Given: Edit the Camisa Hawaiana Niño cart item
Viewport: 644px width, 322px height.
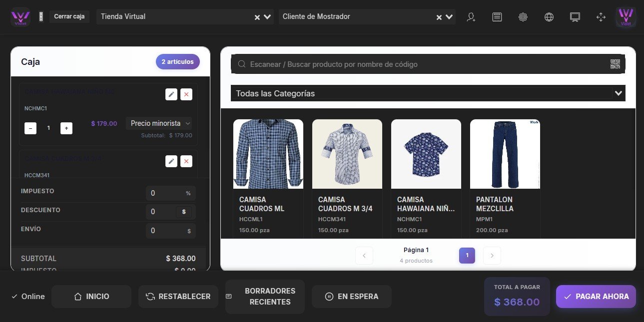Looking at the screenshot, I should (x=171, y=94).
